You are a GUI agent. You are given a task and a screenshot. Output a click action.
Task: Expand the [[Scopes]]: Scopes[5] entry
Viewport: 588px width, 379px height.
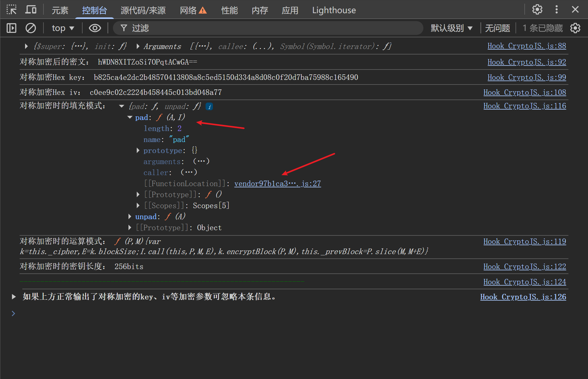pyautogui.click(x=138, y=205)
